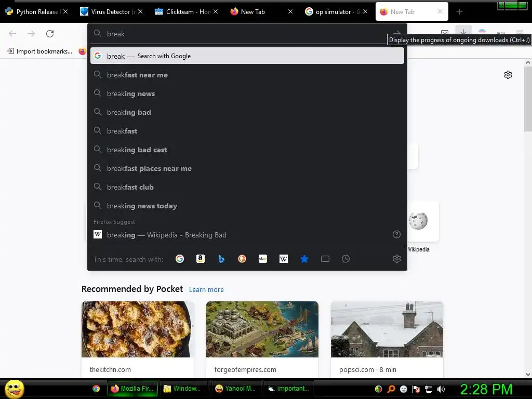Click Import bookmarks in bookmarks toolbar
Image resolution: width=532 pixels, height=399 pixels.
(x=39, y=51)
